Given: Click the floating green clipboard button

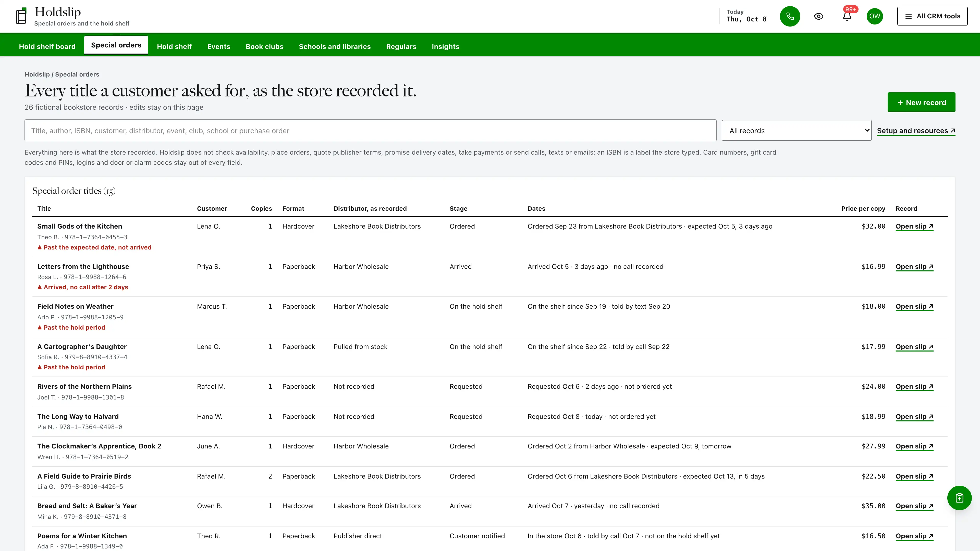Looking at the screenshot, I should (x=959, y=498).
